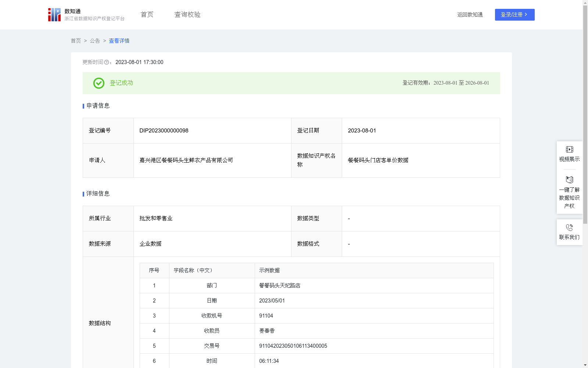Viewport: 588px width, 368px height.
Task: Click the 详细信息 section heading
Action: (x=98, y=194)
